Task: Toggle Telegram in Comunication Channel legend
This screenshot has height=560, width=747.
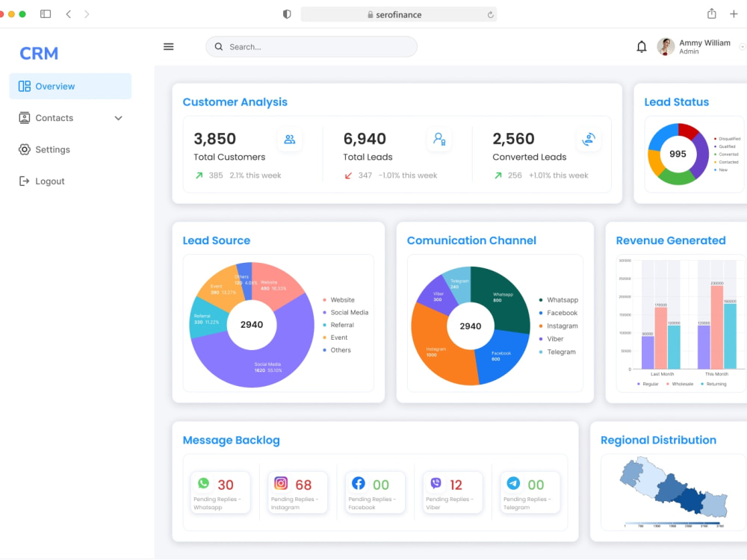Action: coord(557,352)
